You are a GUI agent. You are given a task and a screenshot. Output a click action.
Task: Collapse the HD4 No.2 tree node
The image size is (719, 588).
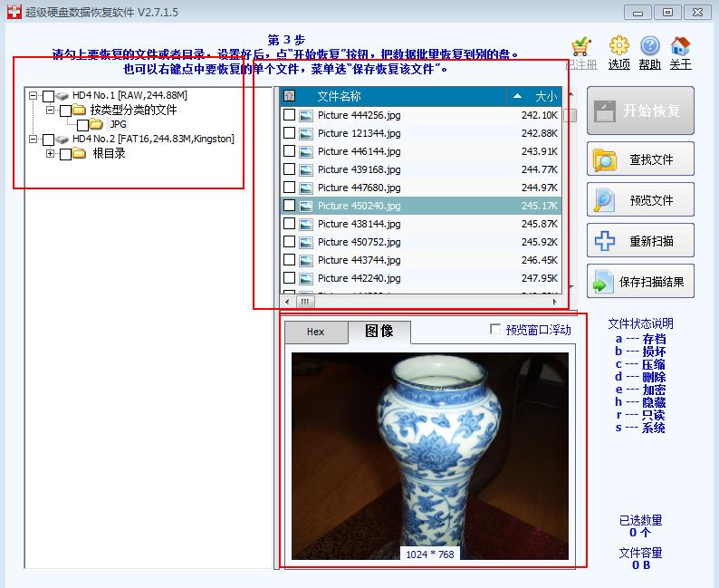coord(33,139)
